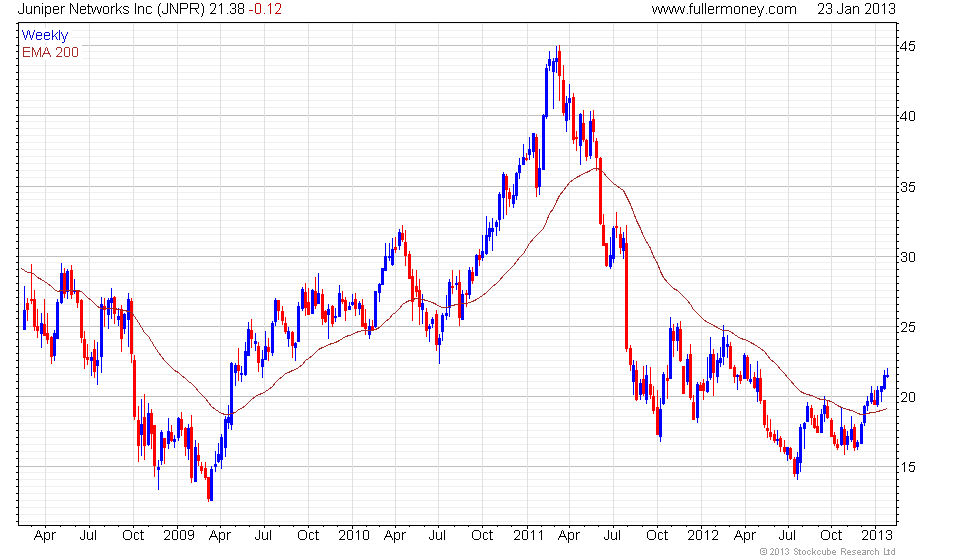
Task: Click the 15 price axis label
Action: (x=908, y=468)
